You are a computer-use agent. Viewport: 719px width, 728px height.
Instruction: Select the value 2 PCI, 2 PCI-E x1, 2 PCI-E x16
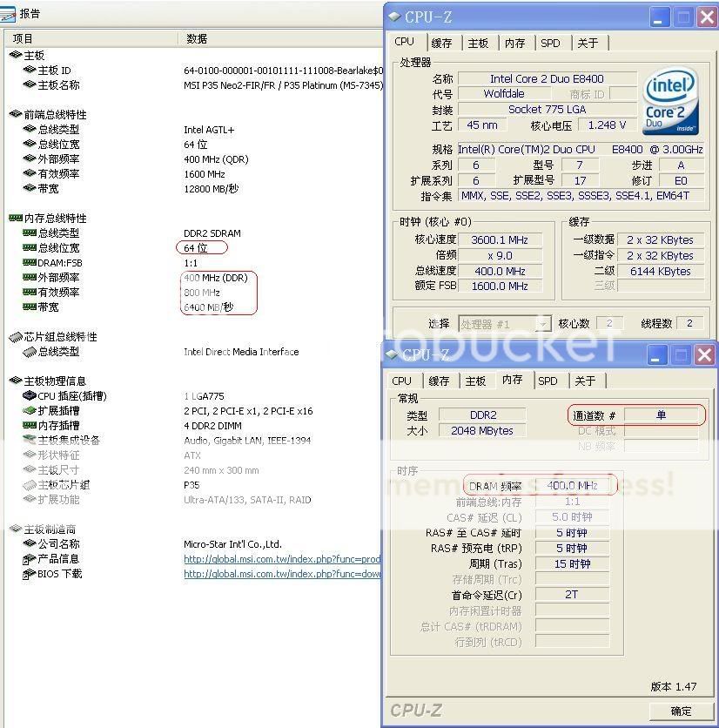[248, 411]
